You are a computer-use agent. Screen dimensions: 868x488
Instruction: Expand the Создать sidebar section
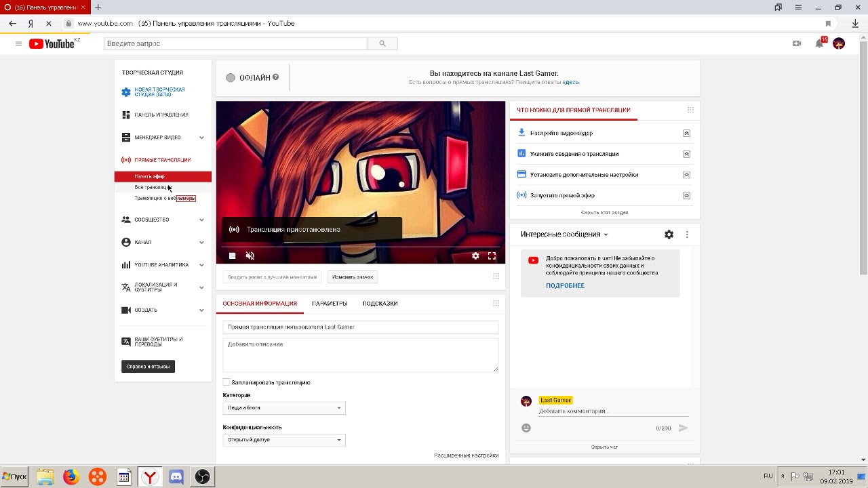[x=201, y=310]
